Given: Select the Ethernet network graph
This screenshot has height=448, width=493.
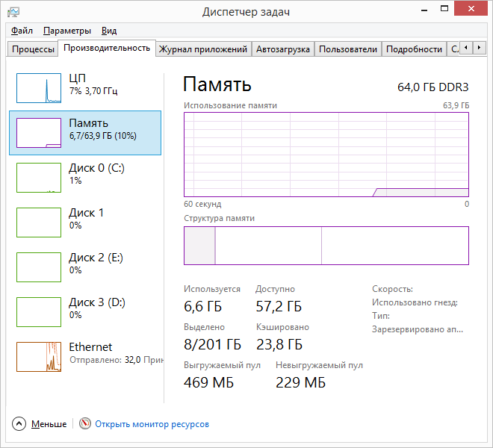Looking at the screenshot, I should click(39, 357).
